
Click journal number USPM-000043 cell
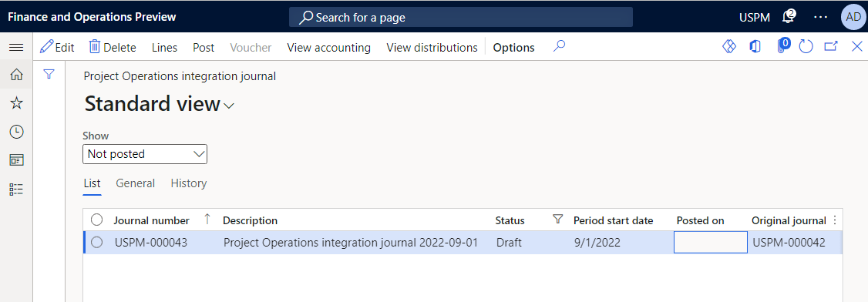pos(151,242)
